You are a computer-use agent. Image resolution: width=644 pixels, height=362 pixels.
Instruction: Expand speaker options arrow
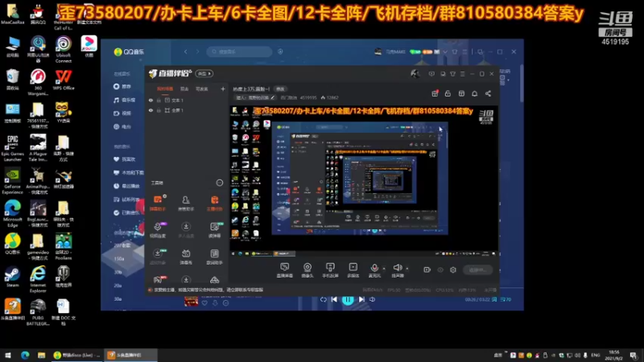(407, 269)
